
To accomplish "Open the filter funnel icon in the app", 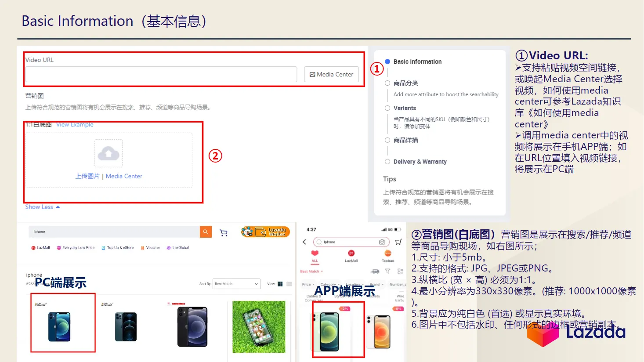I will pyautogui.click(x=387, y=271).
